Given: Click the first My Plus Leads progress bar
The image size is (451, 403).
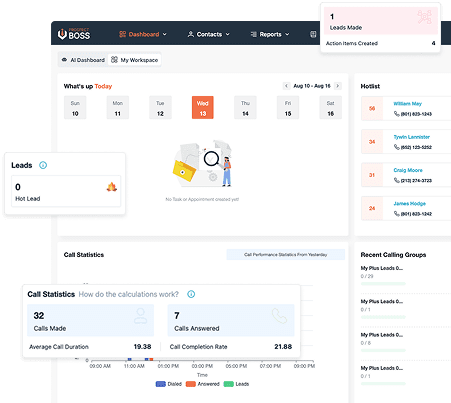Looking at the screenshot, I should pos(383,284).
